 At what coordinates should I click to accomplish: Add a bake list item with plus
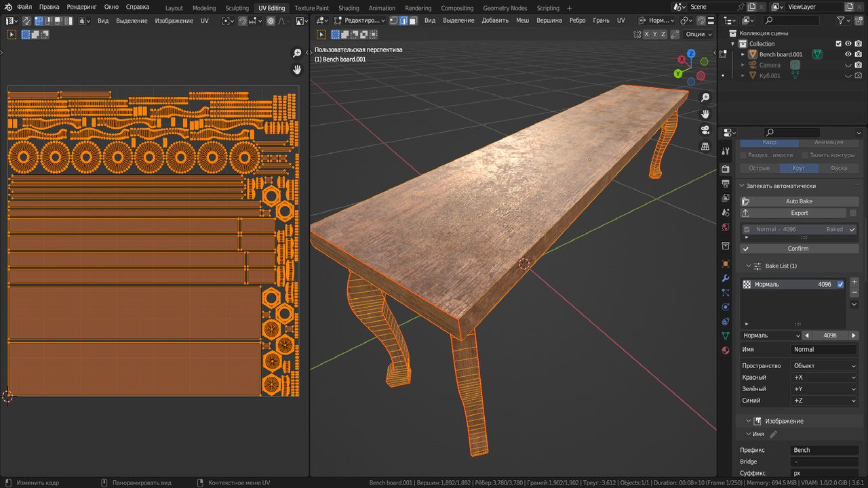[854, 281]
